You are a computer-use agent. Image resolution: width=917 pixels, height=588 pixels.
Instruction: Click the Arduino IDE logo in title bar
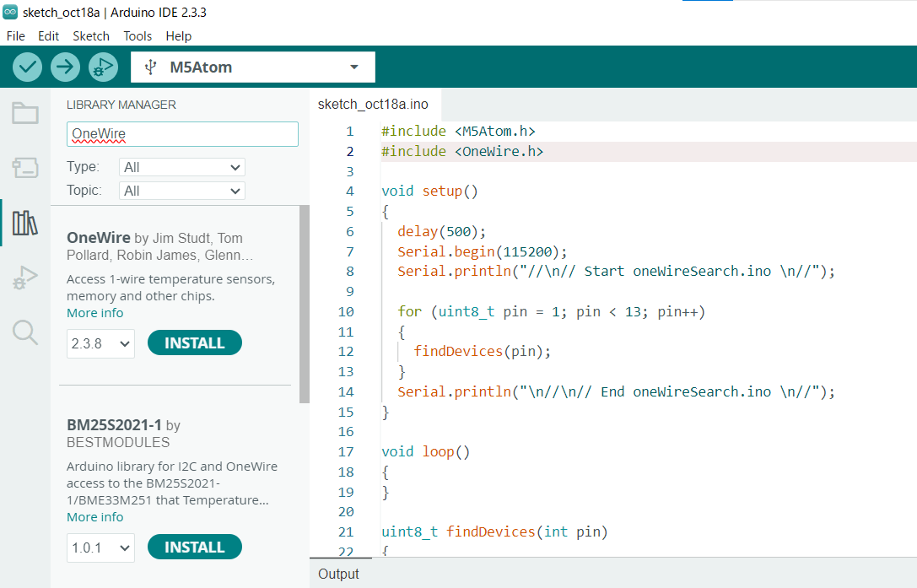[x=10, y=12]
